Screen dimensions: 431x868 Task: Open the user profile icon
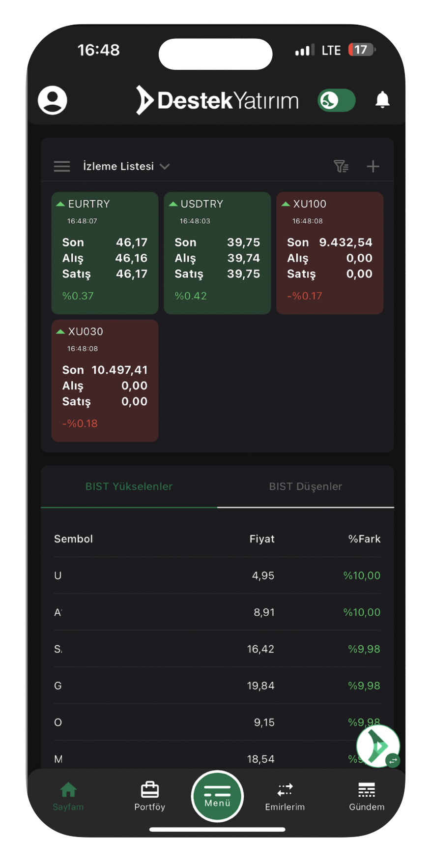[x=53, y=100]
